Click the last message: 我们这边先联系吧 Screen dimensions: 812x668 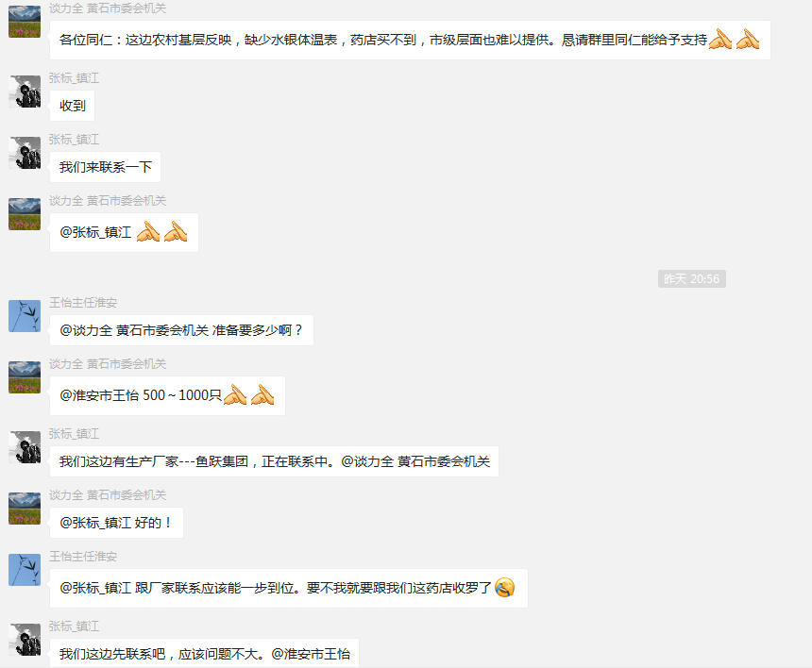[204, 654]
